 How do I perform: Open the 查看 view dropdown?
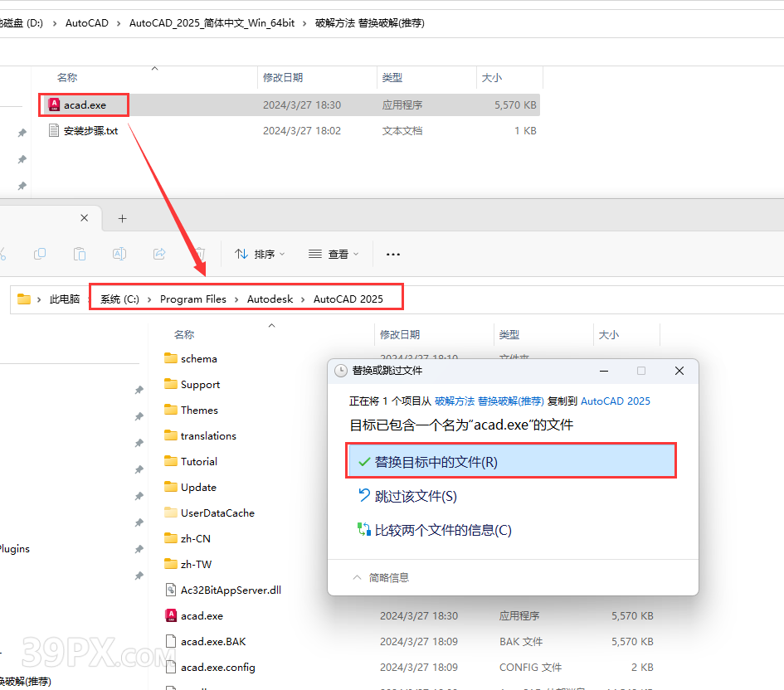click(x=334, y=255)
